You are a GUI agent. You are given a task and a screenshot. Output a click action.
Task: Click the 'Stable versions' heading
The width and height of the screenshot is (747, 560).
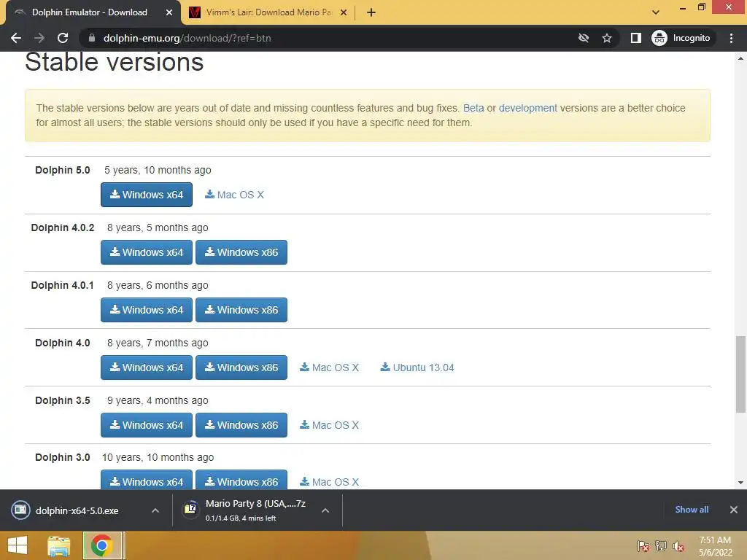pos(115,62)
